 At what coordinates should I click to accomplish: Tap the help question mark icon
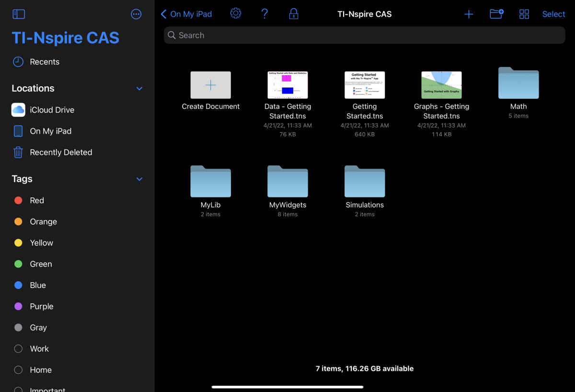point(264,13)
